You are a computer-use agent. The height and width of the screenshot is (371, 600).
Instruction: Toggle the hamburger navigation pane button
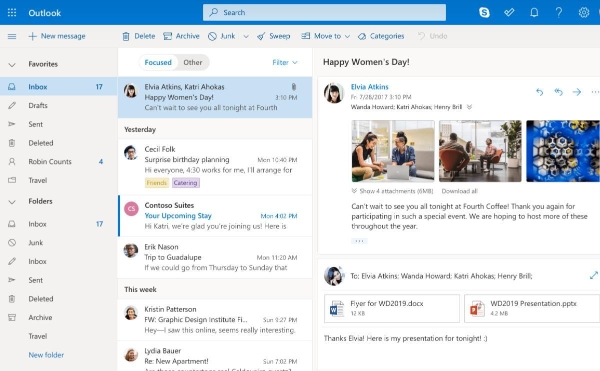click(12, 36)
